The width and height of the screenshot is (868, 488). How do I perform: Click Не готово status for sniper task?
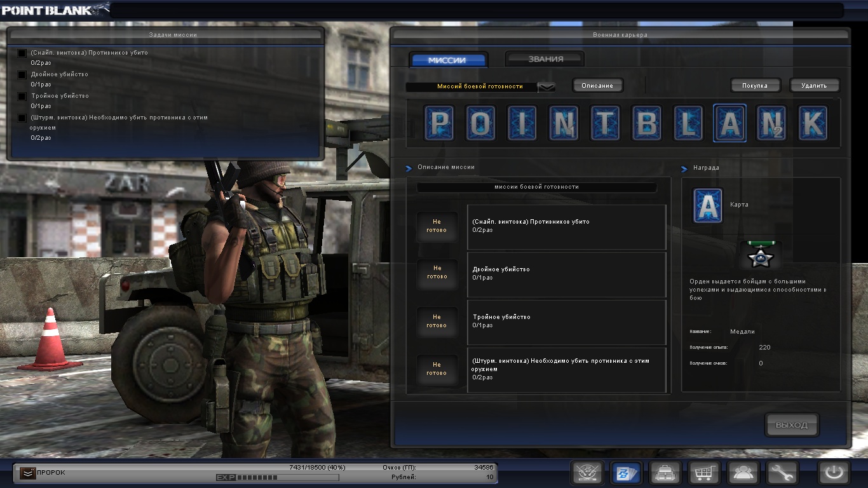click(437, 226)
